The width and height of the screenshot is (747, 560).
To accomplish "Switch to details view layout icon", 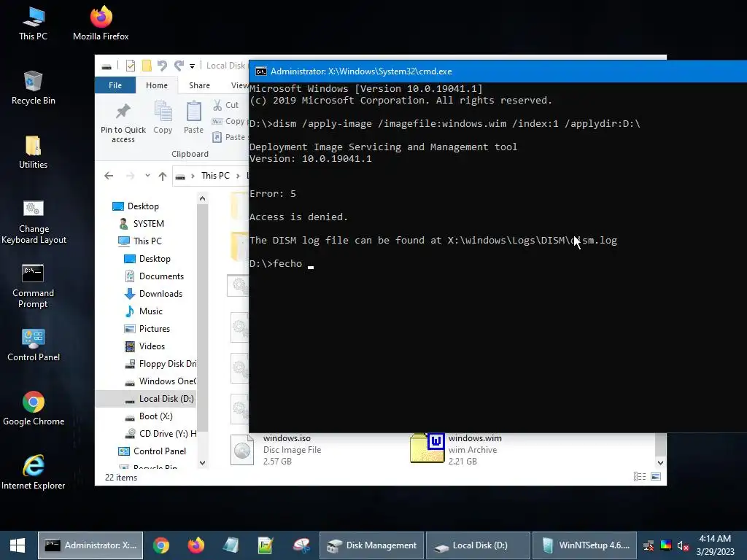I will click(640, 477).
